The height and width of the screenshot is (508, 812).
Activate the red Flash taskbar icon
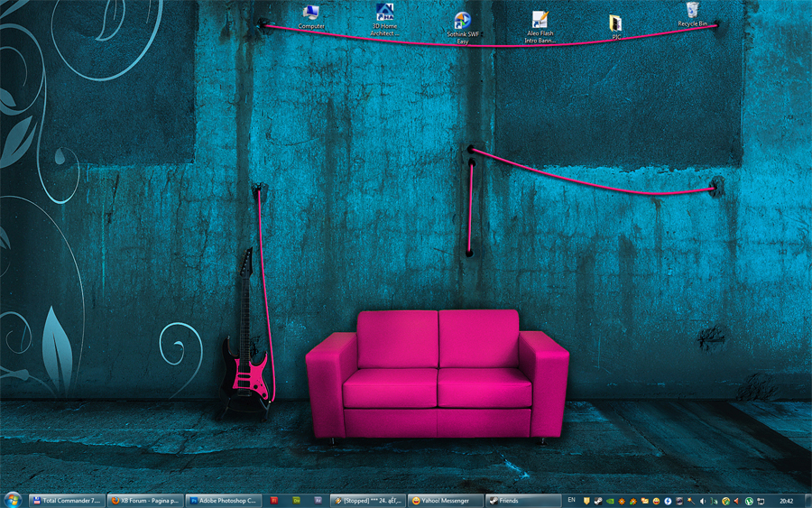click(274, 500)
